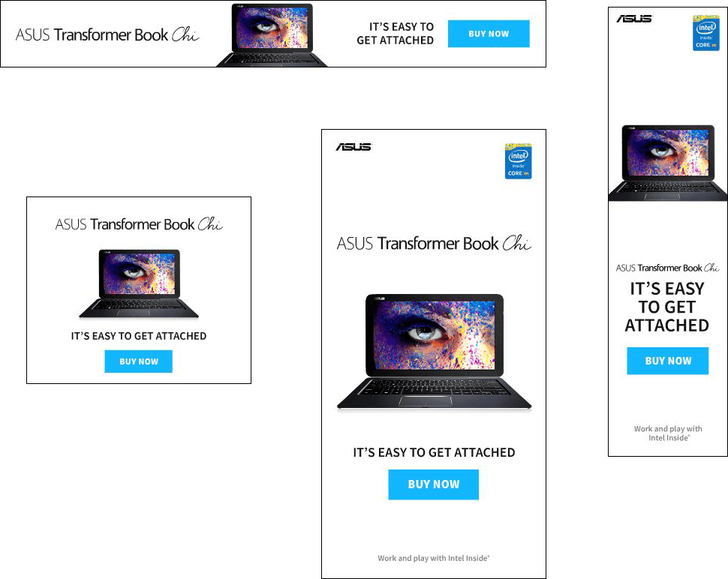Click ASUS Transformer Book Chi title in leaderboard
The image size is (728, 579).
(107, 34)
